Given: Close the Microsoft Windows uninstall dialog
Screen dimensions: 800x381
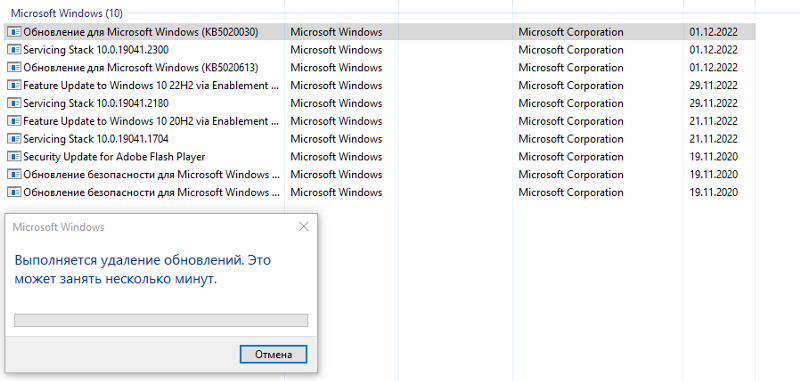Looking at the screenshot, I should [x=304, y=227].
